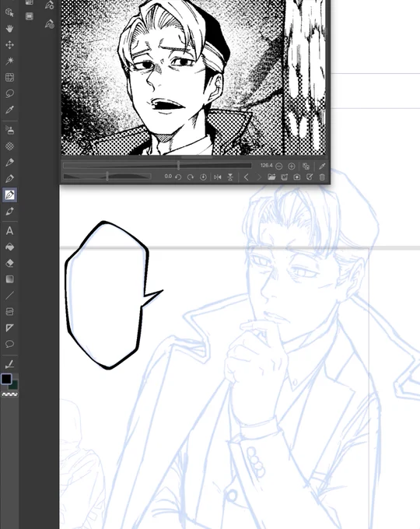Click the main black color swatch
The image size is (420, 529).
pyautogui.click(x=6, y=379)
